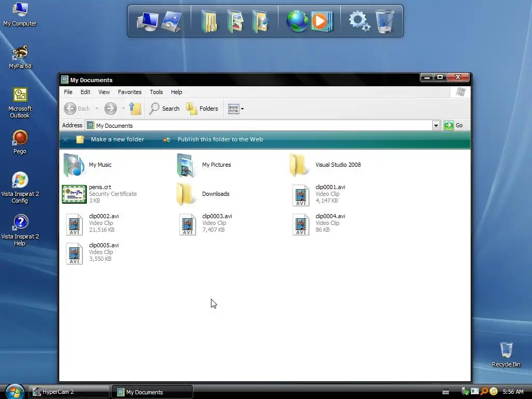Select the desktop Recycle Bin icon
The image size is (532, 399).
coord(506,355)
